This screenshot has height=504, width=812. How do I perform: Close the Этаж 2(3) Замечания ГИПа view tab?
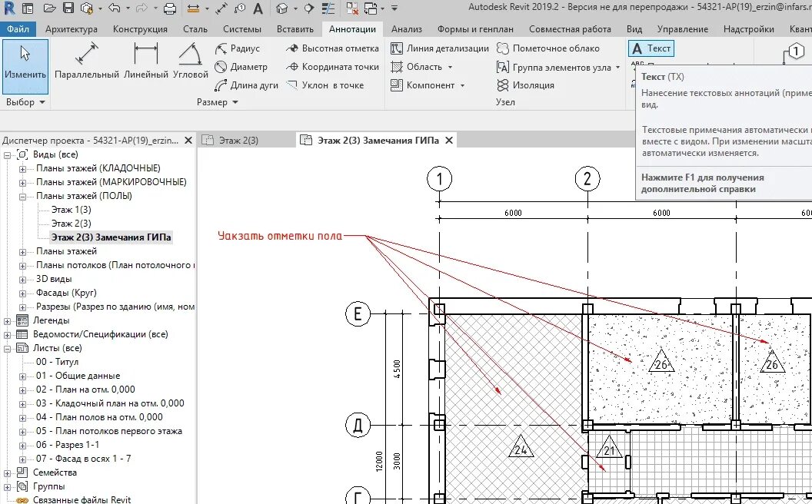pos(449,141)
